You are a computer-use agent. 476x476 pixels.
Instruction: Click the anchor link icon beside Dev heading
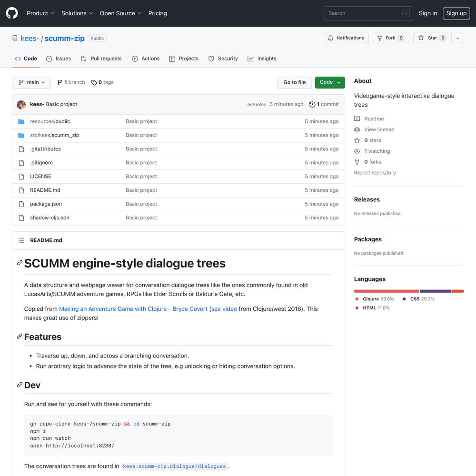[x=20, y=385]
